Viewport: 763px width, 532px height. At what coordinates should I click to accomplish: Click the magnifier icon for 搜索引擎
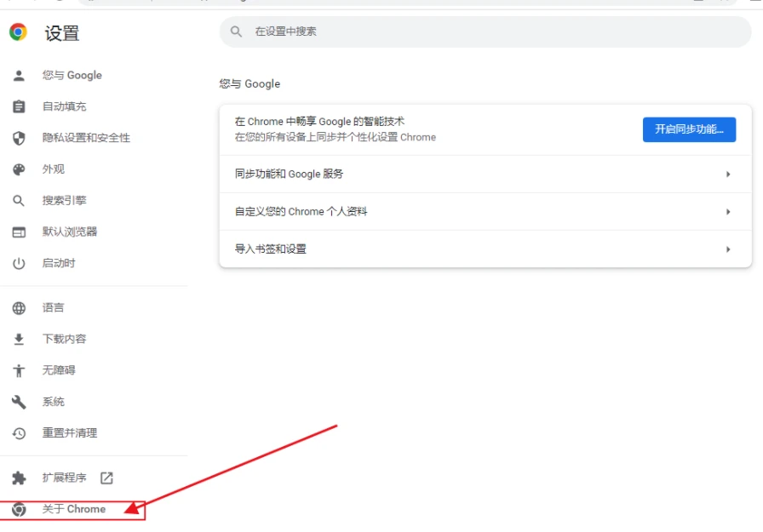pos(19,200)
